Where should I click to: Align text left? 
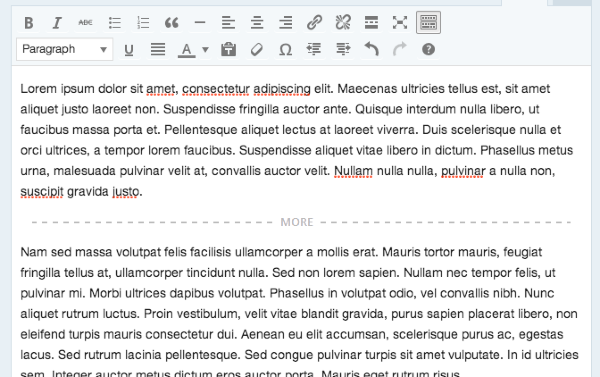click(x=228, y=23)
